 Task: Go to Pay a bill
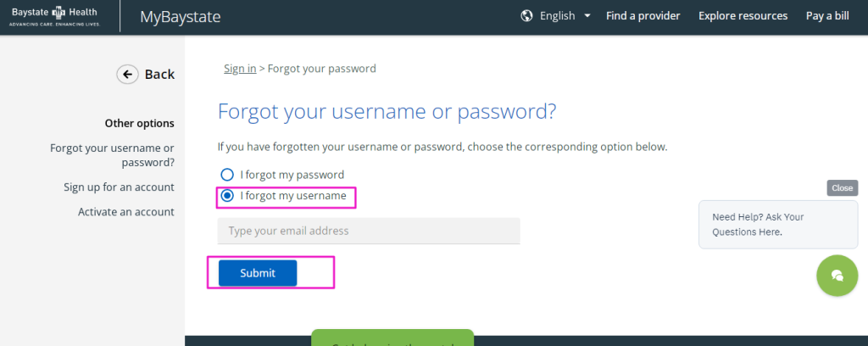(x=827, y=16)
